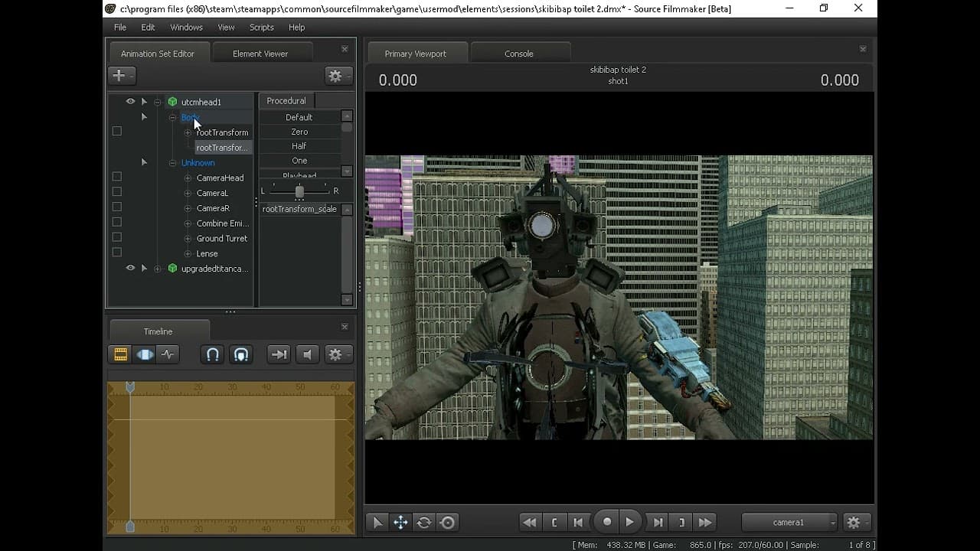980x551 pixels.
Task: Select the Clip Editor filmstrip icon
Action: pos(120,354)
